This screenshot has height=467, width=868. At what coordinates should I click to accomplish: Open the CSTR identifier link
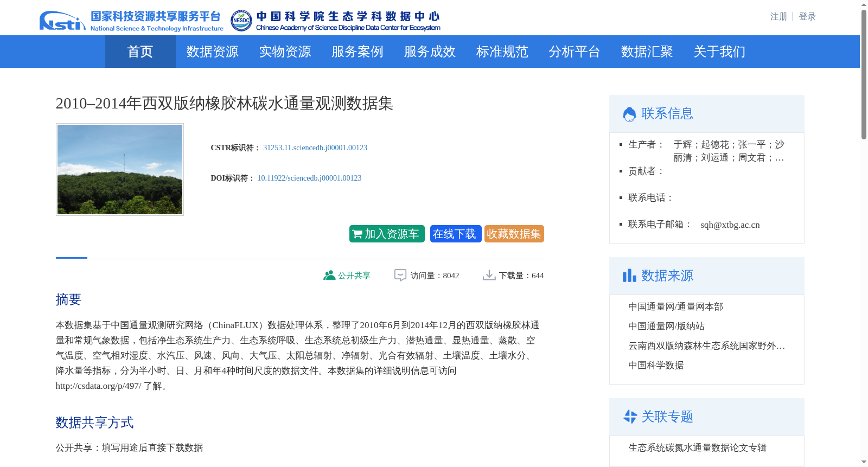[x=315, y=148]
